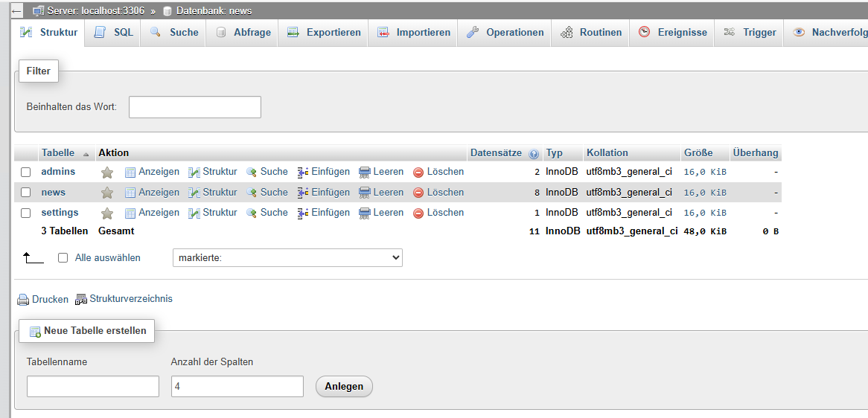Click the Beinhalten das Wort filter field

[195, 107]
